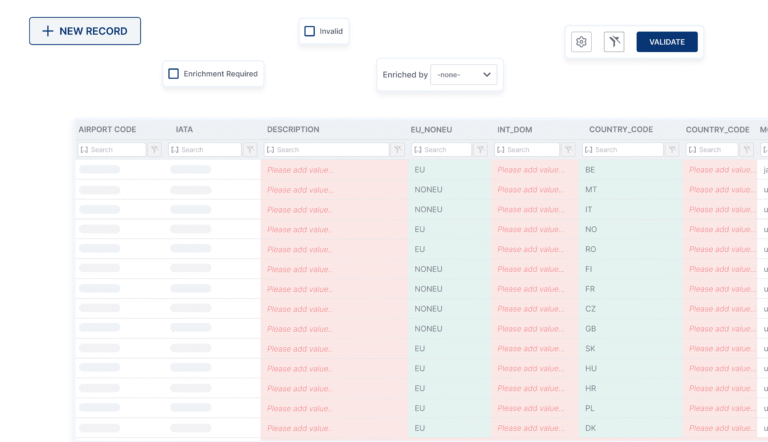The width and height of the screenshot is (768, 442).
Task: Click the AIRPORT CODE search field
Action: coord(113,150)
